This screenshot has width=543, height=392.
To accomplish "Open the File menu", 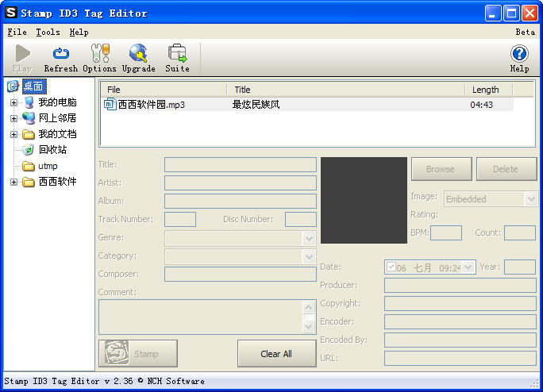I will click(x=17, y=33).
